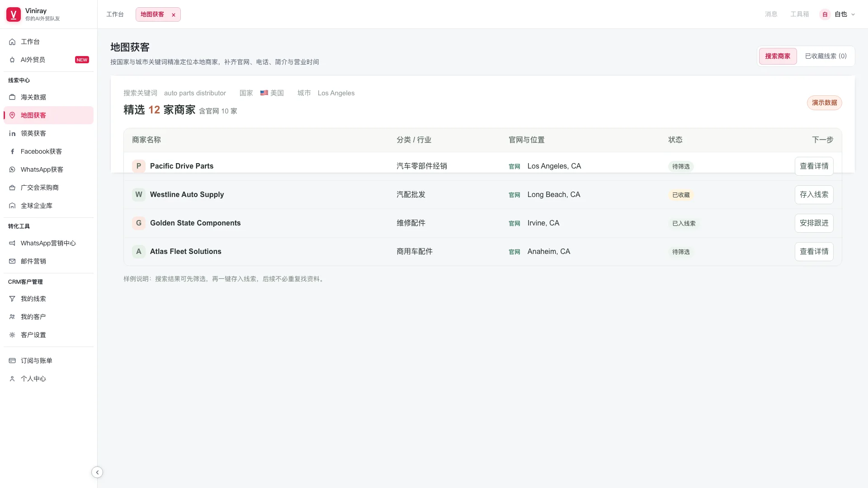
Task: Click the 已收藏 status tag
Action: (681, 195)
